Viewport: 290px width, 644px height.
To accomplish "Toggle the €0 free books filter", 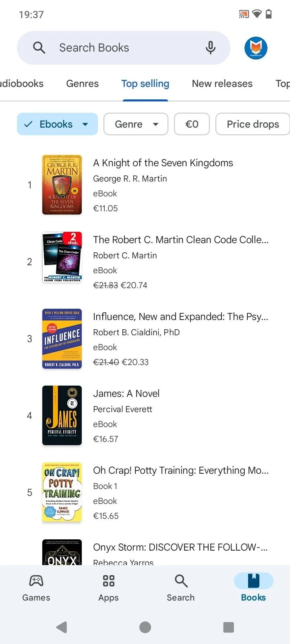I will tap(192, 124).
